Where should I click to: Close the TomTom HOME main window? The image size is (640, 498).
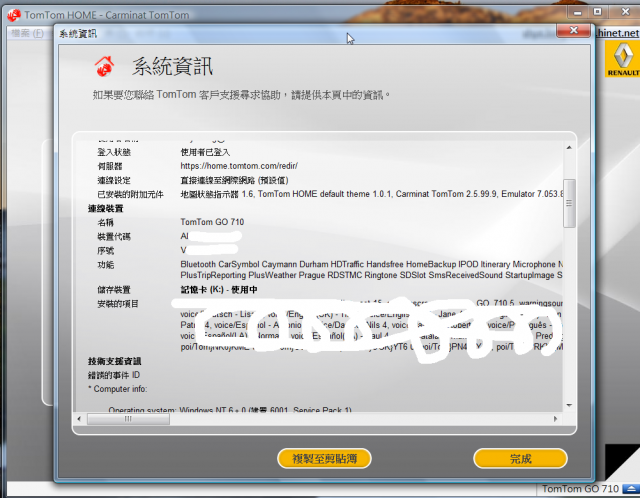624,12
